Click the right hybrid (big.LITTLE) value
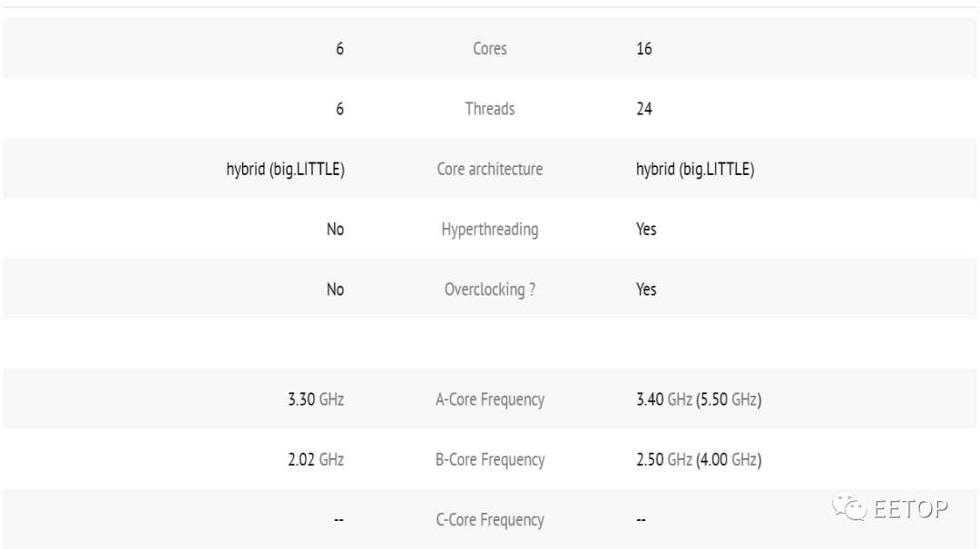 695,169
